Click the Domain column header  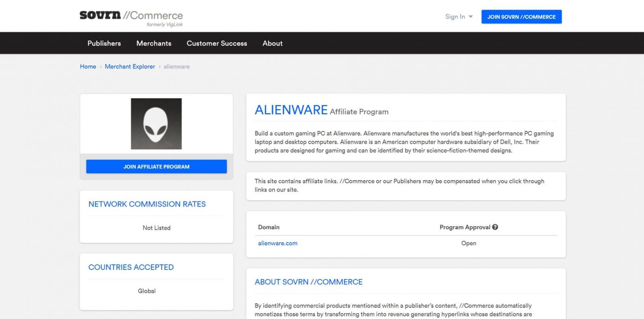[x=269, y=227]
